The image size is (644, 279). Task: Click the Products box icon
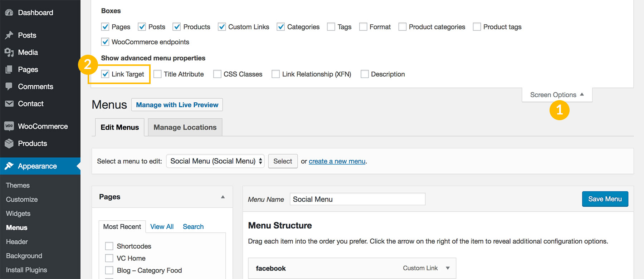9,143
